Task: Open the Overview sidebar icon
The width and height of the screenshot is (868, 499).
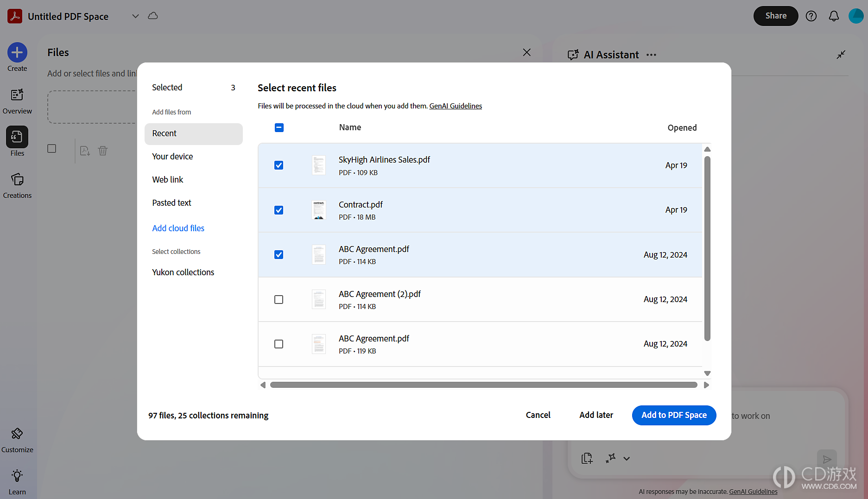Action: click(17, 95)
